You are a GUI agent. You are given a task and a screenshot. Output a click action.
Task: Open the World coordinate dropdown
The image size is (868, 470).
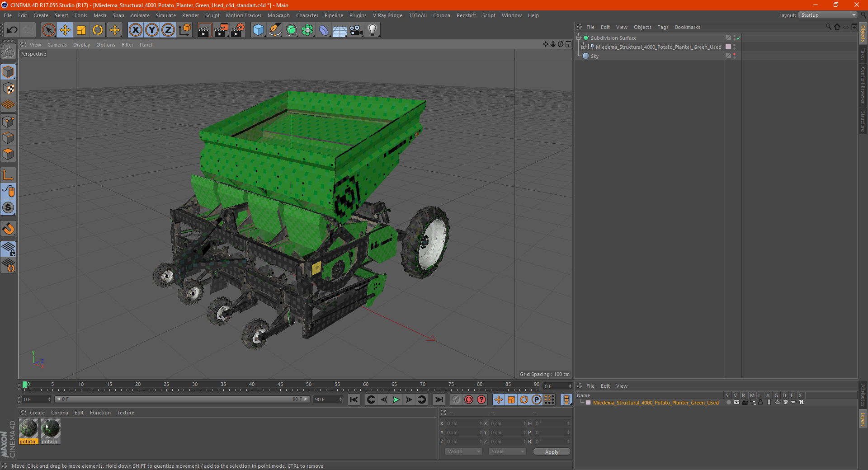(x=463, y=451)
